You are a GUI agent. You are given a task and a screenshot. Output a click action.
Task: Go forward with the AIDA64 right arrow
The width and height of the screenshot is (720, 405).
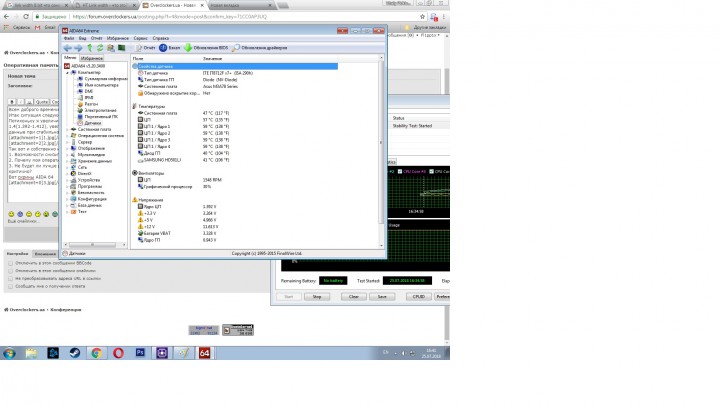tap(78, 48)
